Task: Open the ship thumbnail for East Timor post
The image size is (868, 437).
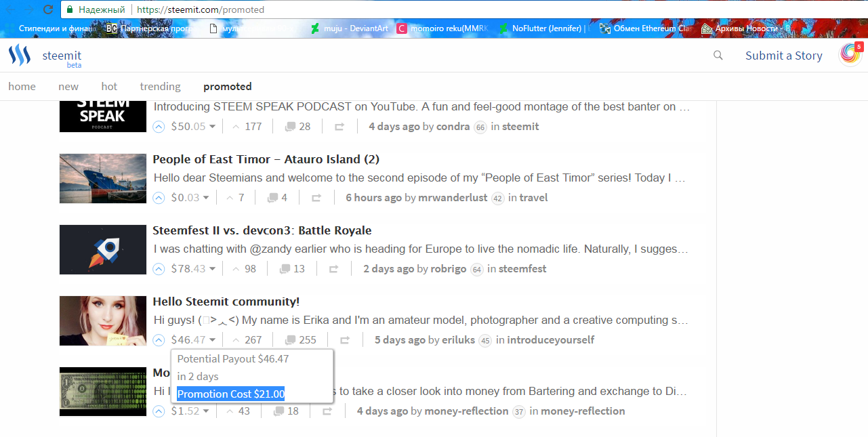Action: 103,178
